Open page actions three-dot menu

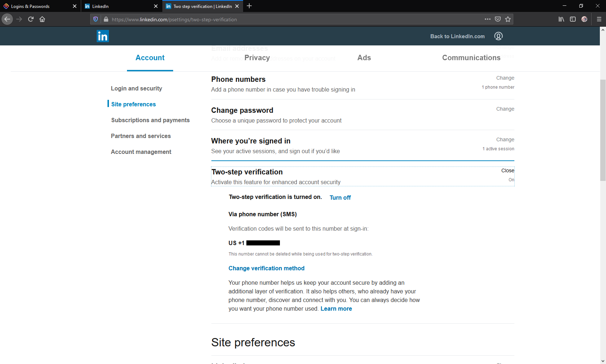click(x=488, y=19)
